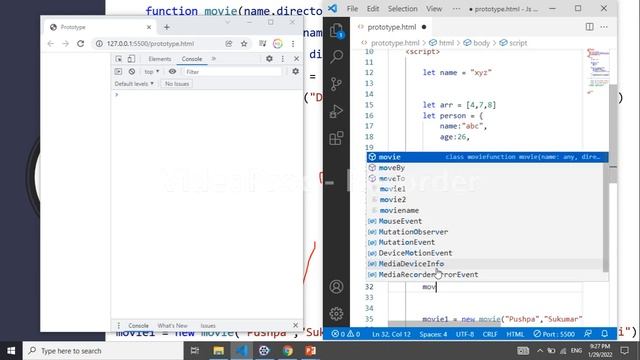Click UTF-8 encoding selector

465,334
